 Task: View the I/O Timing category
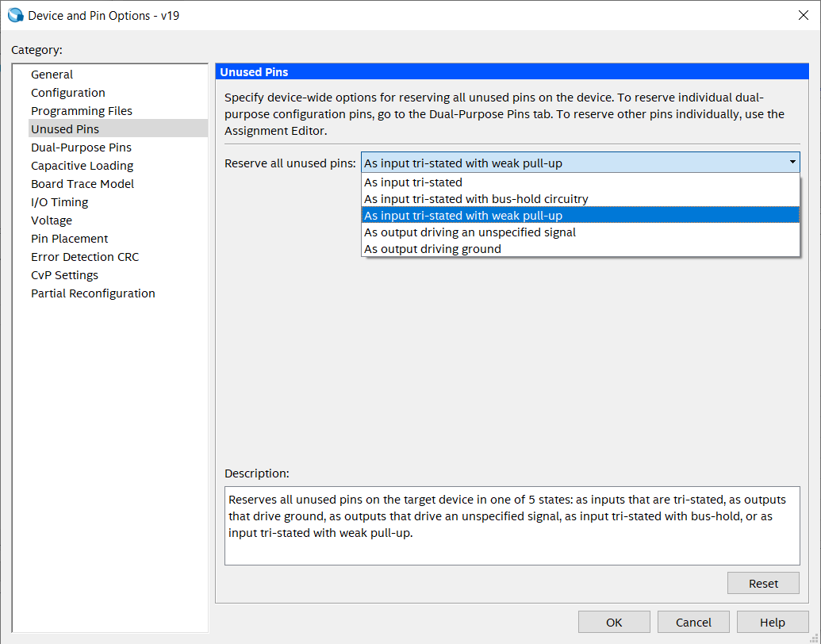pos(58,201)
